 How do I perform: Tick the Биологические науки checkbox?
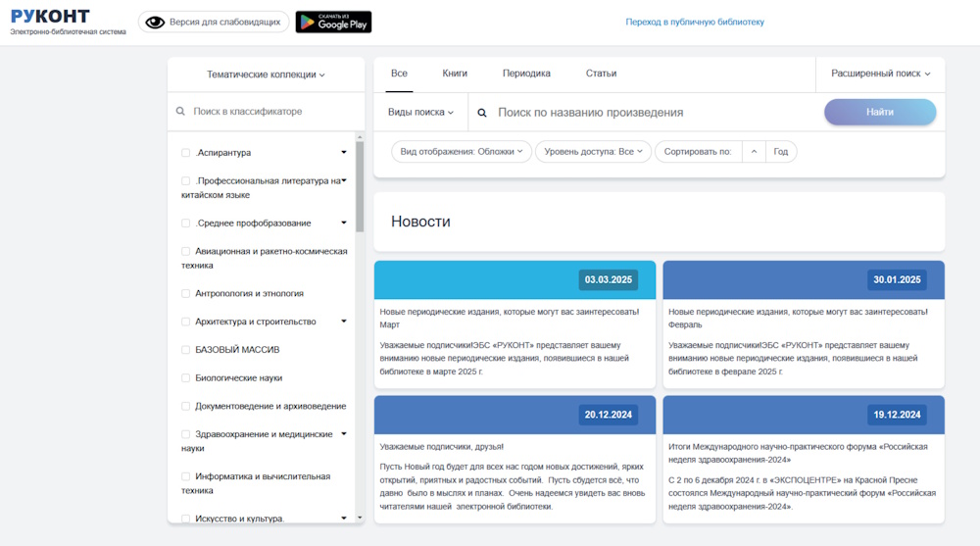(186, 378)
